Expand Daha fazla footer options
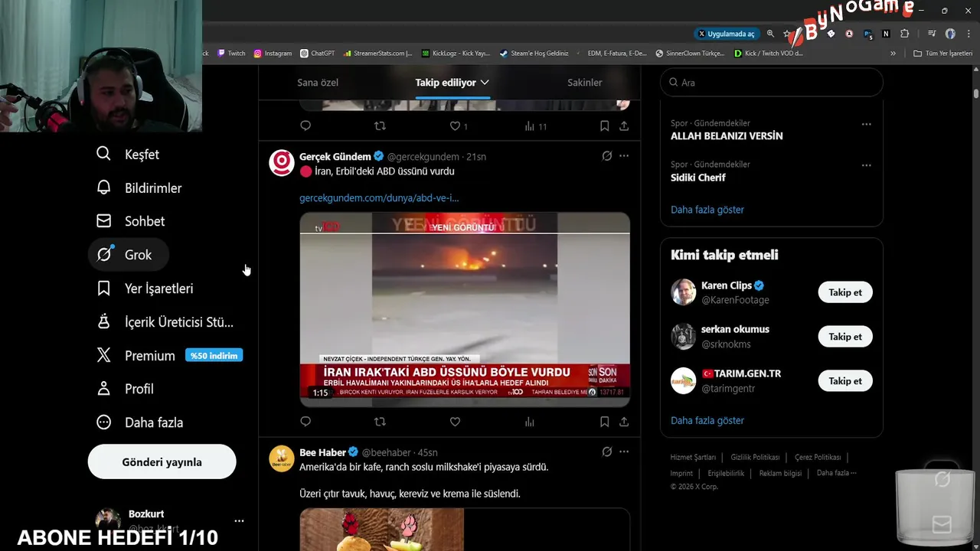980x551 pixels. click(x=836, y=474)
